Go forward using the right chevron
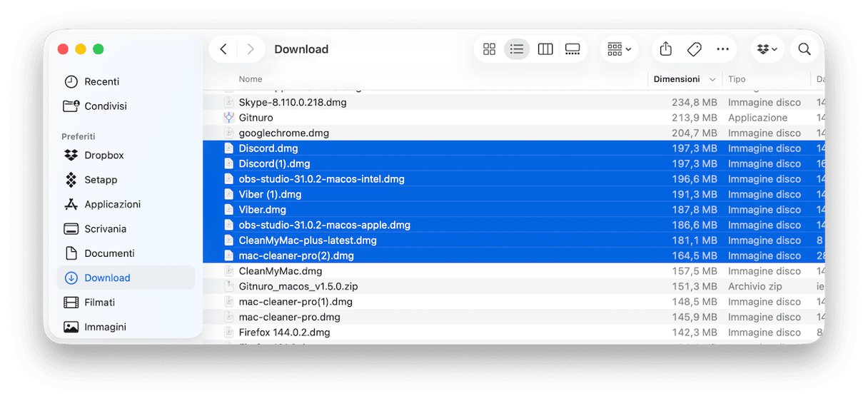Image resolution: width=868 pixels, height=401 pixels. click(250, 49)
